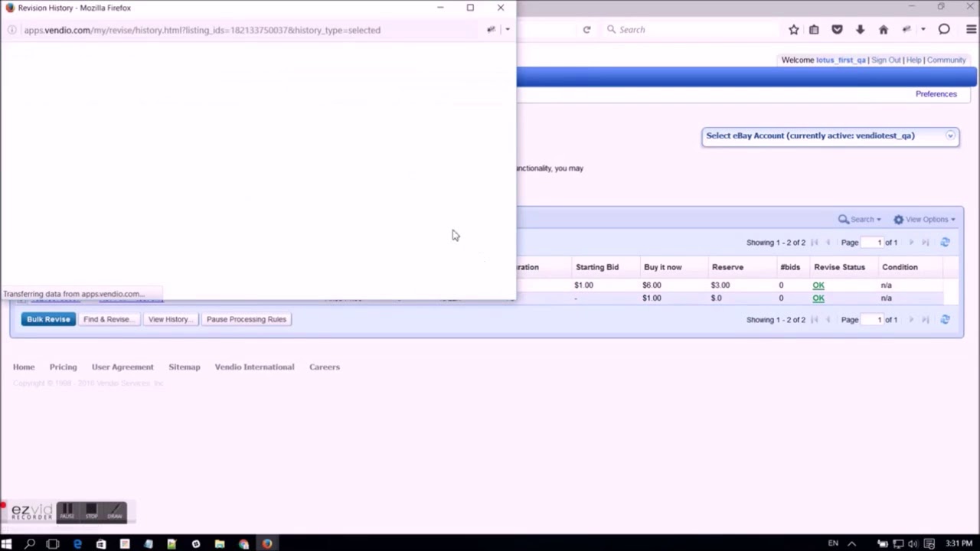980x551 pixels.
Task: Click the Starting Bid column header
Action: tap(597, 267)
